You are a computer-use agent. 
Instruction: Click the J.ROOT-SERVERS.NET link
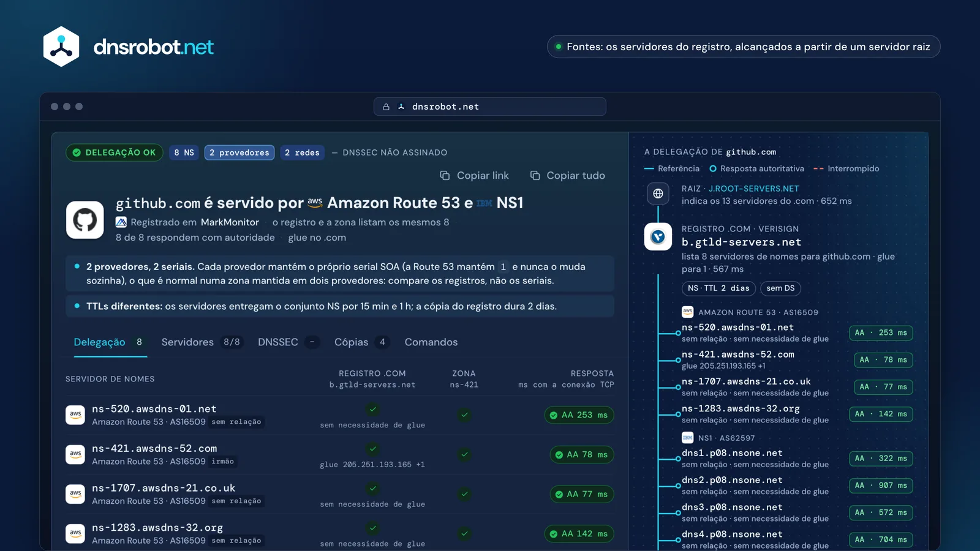[754, 189]
